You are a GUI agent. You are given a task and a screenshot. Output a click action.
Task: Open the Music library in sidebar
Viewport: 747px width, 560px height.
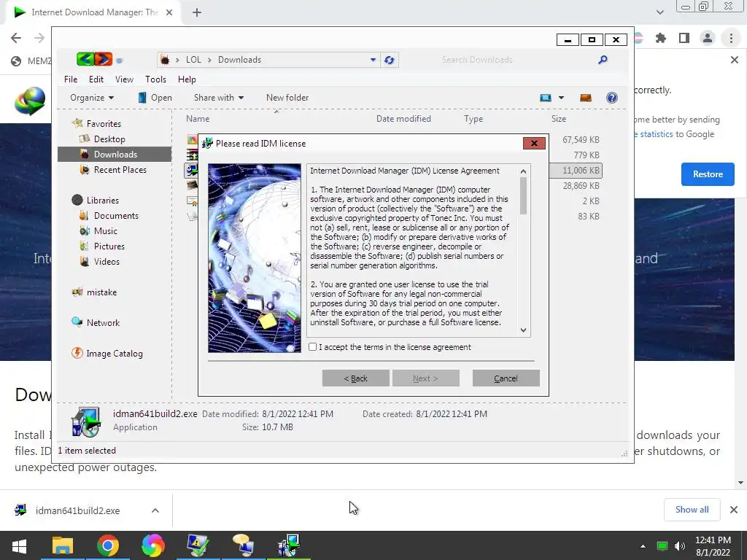105,231
